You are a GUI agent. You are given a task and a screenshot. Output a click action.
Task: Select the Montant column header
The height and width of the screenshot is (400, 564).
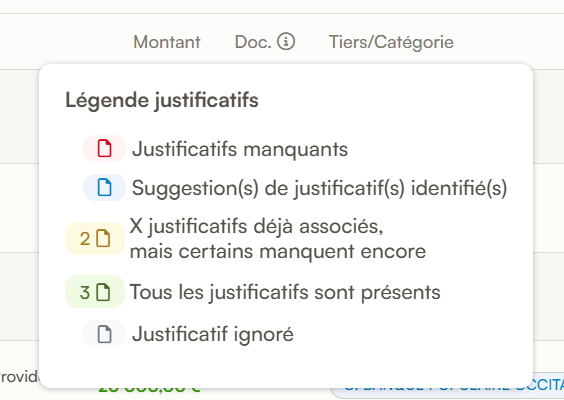tap(167, 42)
